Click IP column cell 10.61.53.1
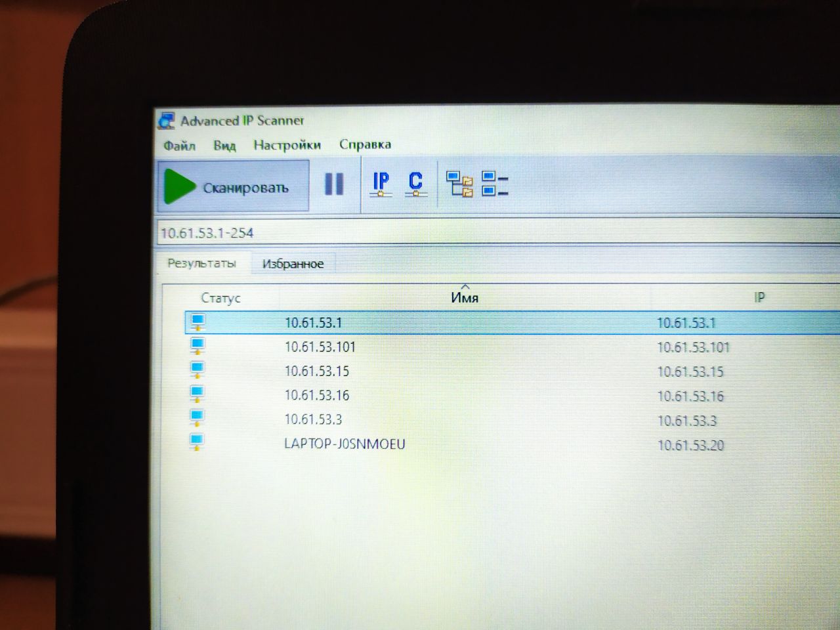The image size is (840, 630). (686, 323)
